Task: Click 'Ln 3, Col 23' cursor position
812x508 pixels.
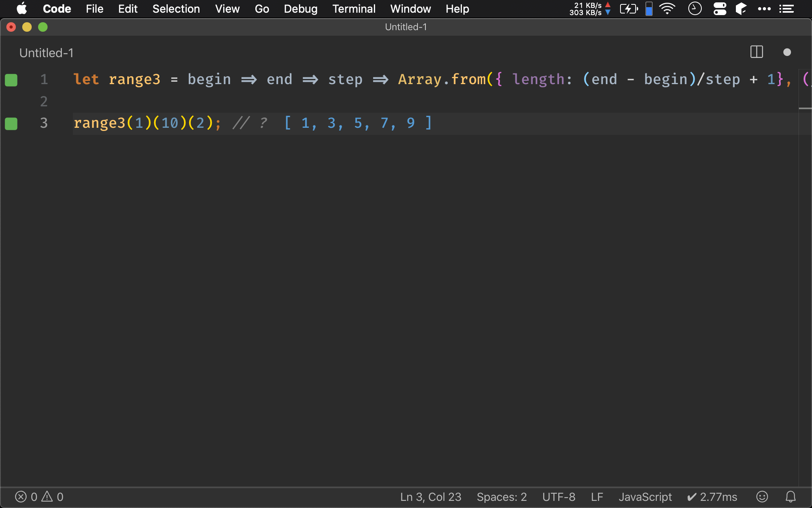Action: 431,497
